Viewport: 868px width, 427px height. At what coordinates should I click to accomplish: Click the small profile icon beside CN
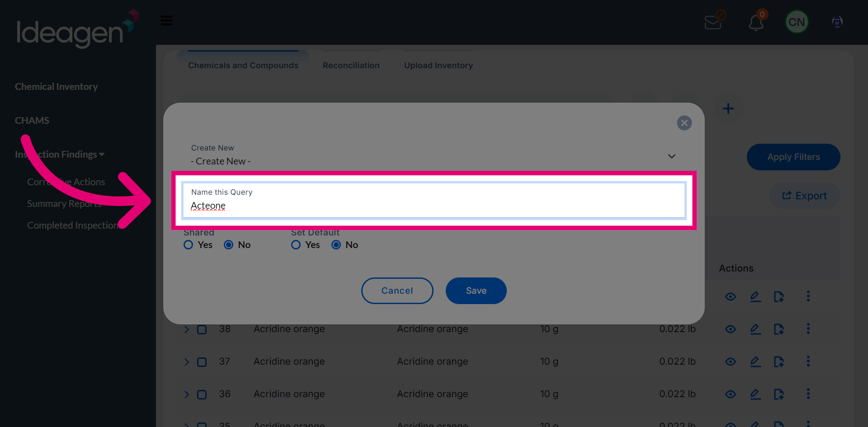coord(837,22)
